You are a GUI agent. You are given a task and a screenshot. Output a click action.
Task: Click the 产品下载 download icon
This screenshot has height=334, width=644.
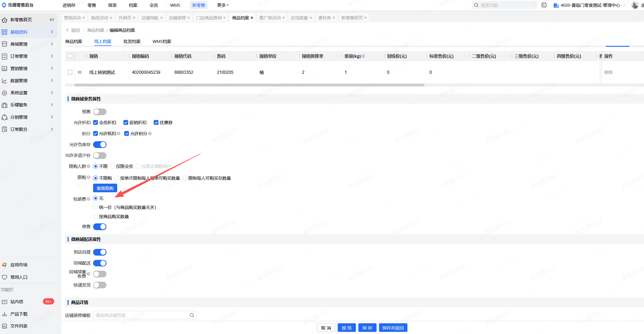pyautogui.click(x=5, y=314)
